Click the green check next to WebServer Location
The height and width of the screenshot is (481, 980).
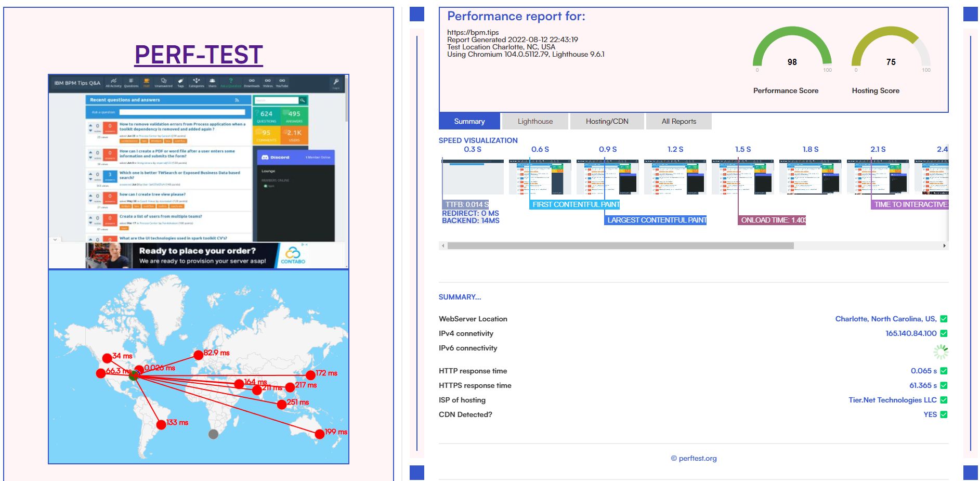944,319
